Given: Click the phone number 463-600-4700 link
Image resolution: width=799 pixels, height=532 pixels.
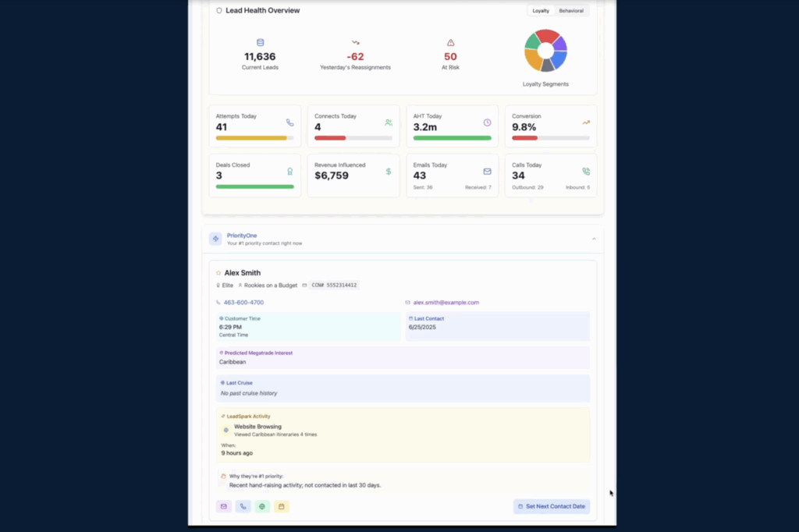Looking at the screenshot, I should pyautogui.click(x=243, y=303).
